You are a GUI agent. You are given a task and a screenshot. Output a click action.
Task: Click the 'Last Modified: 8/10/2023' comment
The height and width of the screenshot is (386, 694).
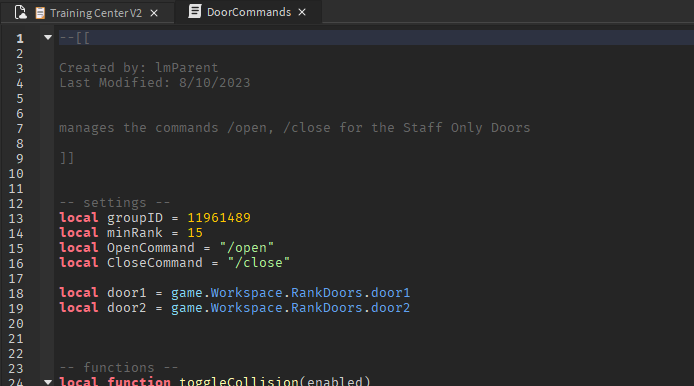[154, 83]
